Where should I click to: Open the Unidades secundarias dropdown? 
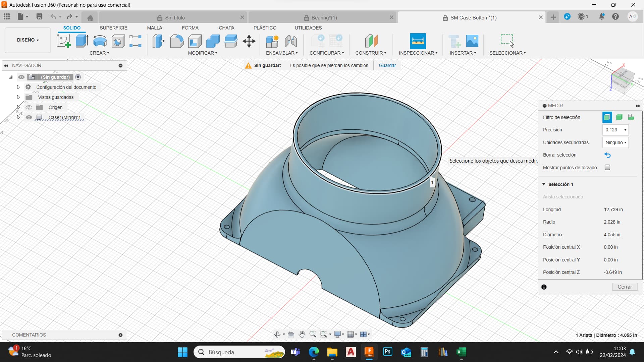point(615,142)
